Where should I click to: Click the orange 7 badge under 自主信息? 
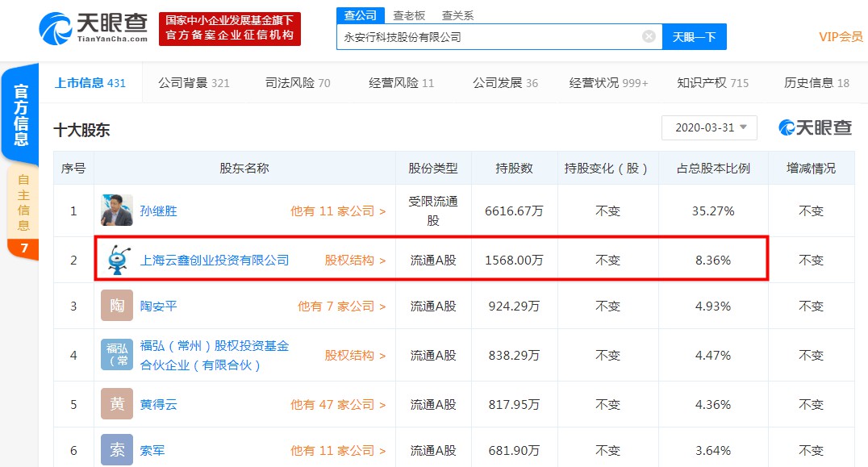pyautogui.click(x=23, y=248)
